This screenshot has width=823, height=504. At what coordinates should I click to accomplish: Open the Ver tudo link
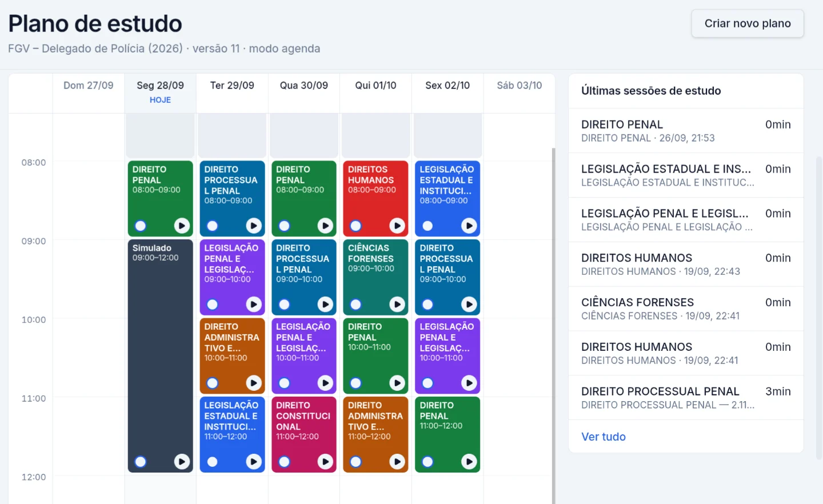click(x=604, y=437)
